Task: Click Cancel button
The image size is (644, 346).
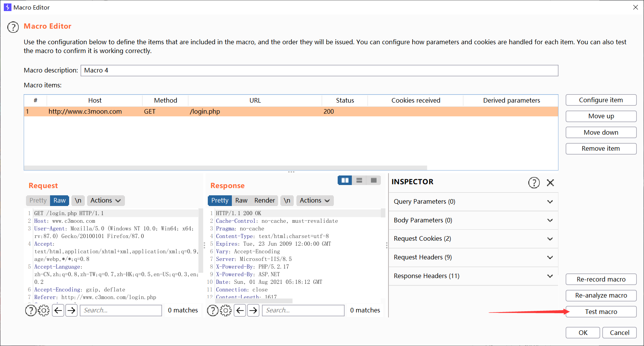Action: (x=620, y=333)
